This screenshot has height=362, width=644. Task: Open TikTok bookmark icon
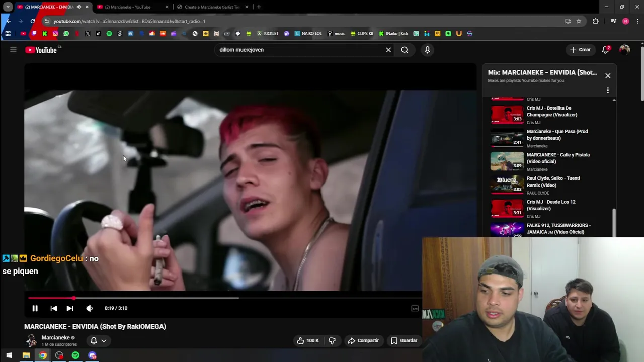point(98,34)
